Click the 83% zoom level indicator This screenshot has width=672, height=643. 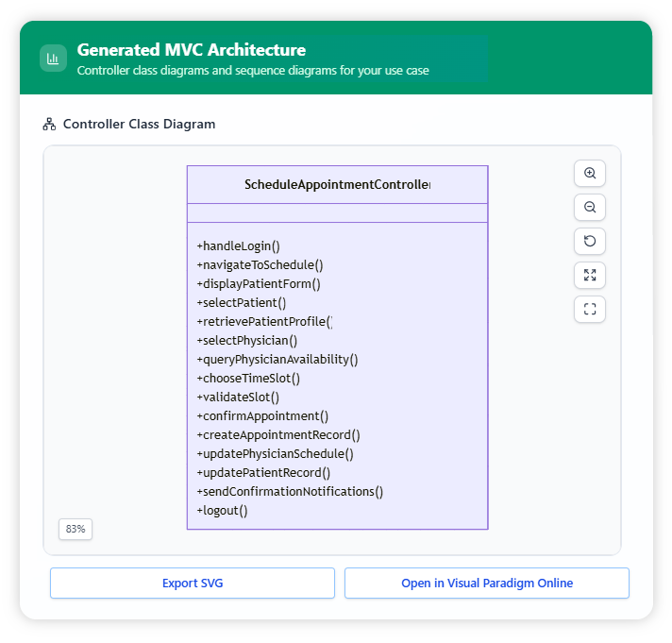pyautogui.click(x=76, y=530)
